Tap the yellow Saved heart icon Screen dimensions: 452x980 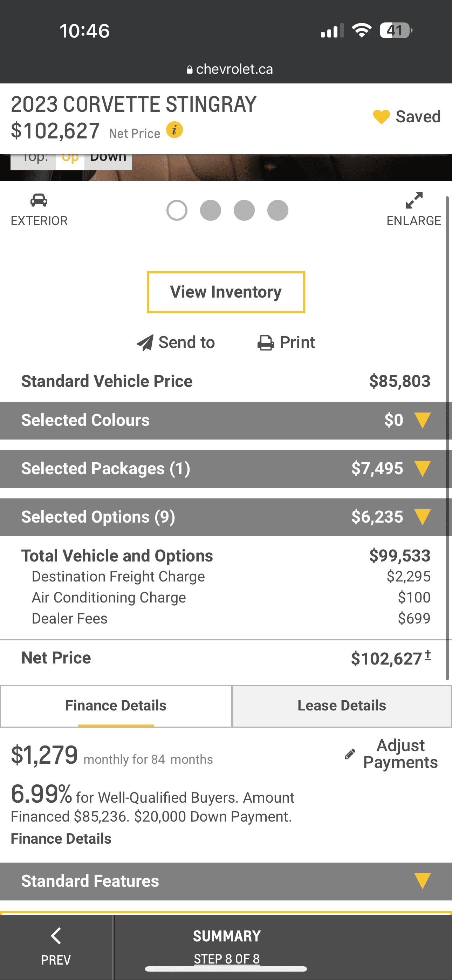[381, 117]
